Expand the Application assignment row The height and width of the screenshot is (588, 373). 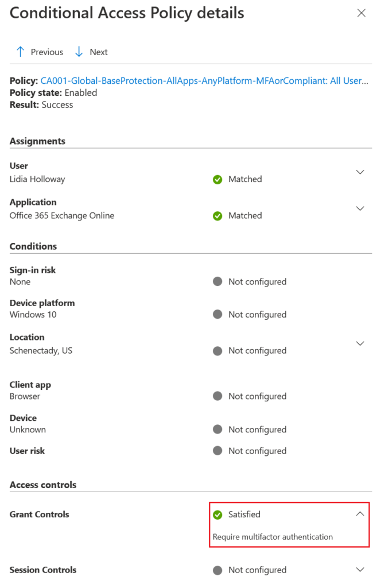point(360,208)
